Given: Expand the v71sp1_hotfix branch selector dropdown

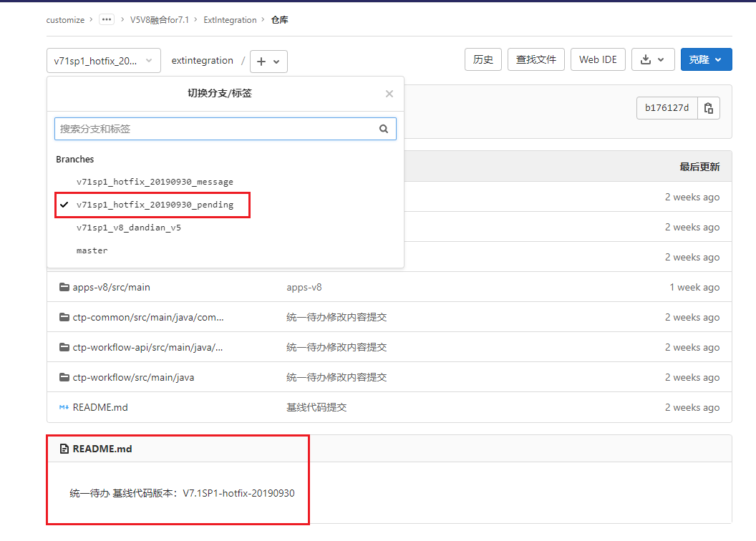Looking at the screenshot, I should (x=103, y=62).
